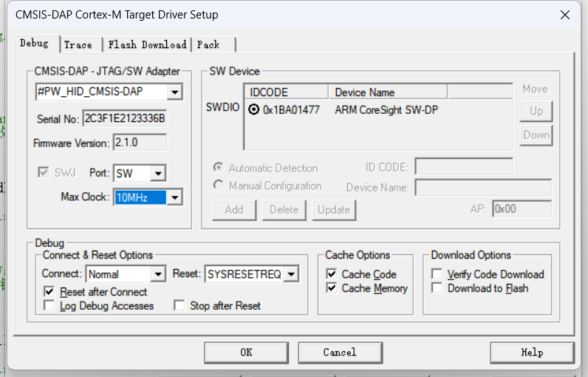Click the Delete device button
The width and height of the screenshot is (588, 377).
[284, 210]
